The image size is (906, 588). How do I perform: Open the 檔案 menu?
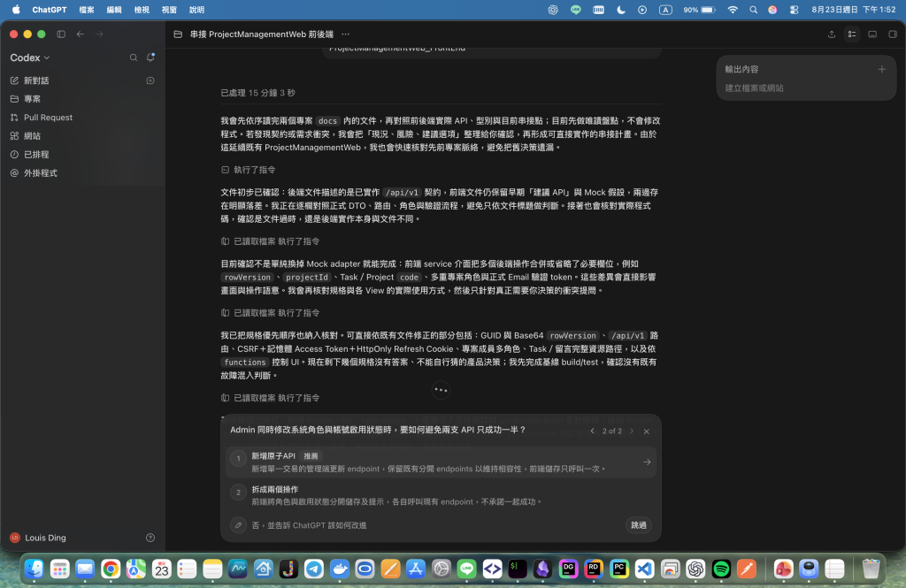click(87, 10)
